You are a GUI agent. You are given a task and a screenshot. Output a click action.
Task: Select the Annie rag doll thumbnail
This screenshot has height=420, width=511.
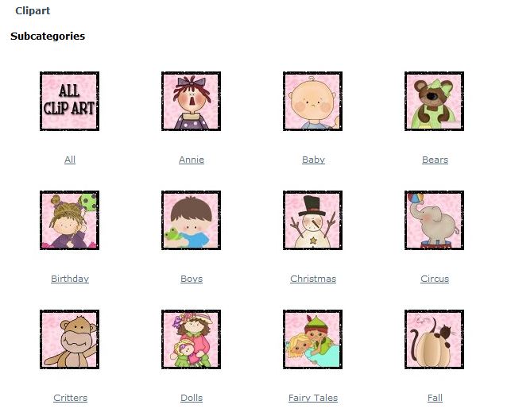[191, 102]
